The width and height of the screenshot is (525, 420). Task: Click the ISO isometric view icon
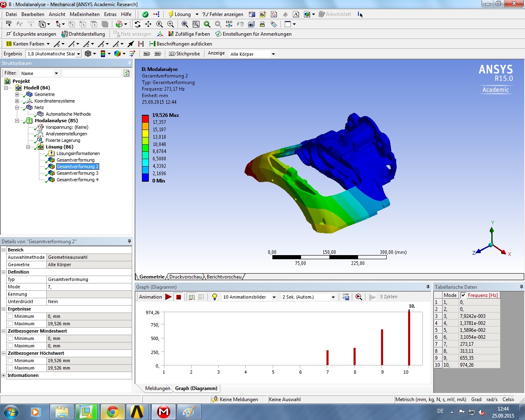tap(229, 24)
